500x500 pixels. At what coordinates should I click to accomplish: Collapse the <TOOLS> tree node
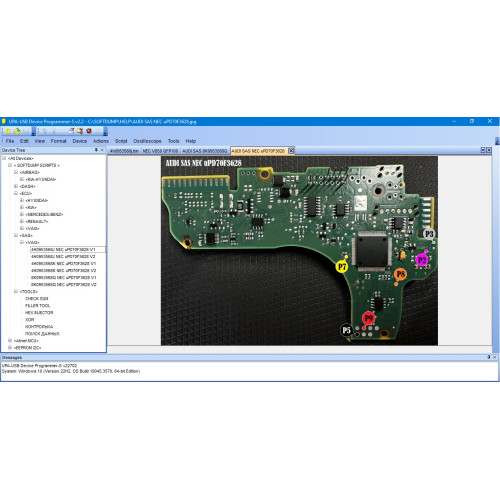click(x=16, y=291)
